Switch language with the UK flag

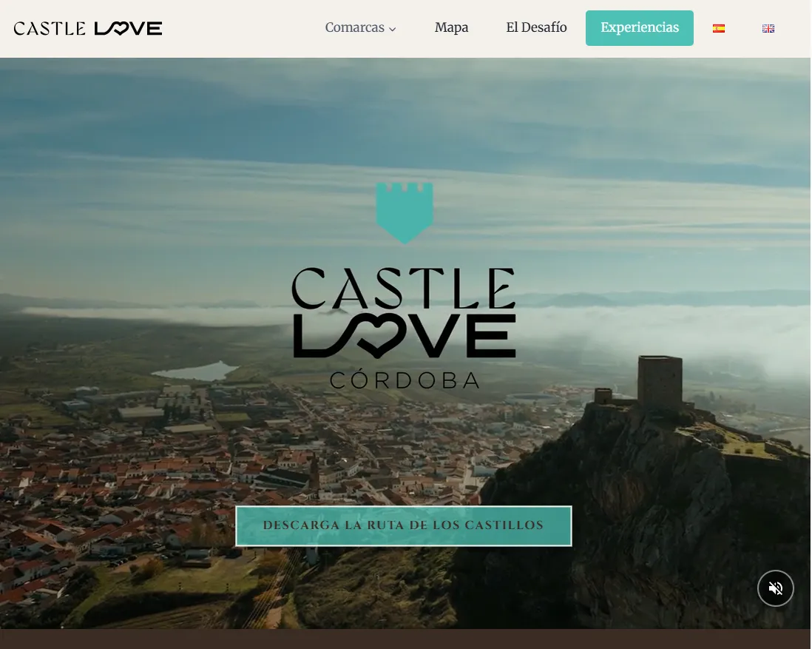pos(768,29)
